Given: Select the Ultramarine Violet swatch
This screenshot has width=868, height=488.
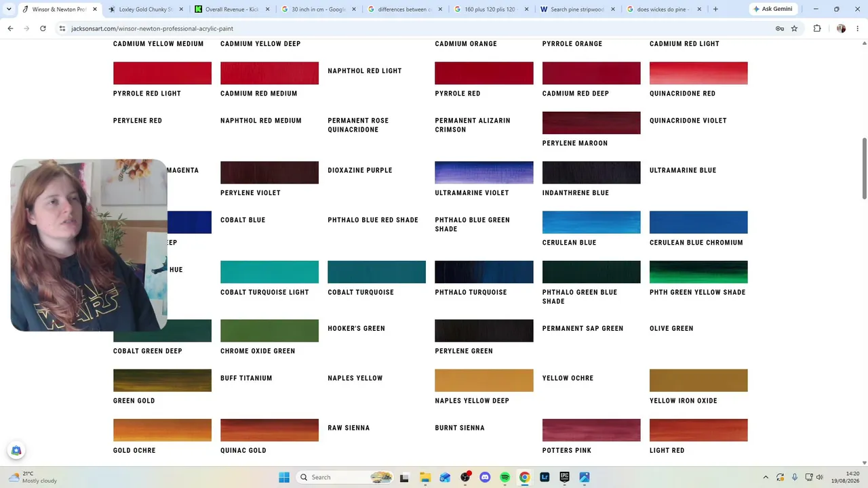Looking at the screenshot, I should tap(484, 173).
